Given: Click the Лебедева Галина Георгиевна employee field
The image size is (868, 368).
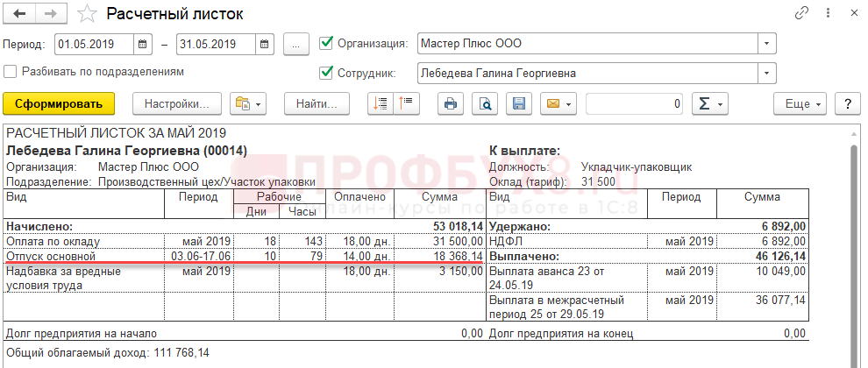Looking at the screenshot, I should 587,73.
